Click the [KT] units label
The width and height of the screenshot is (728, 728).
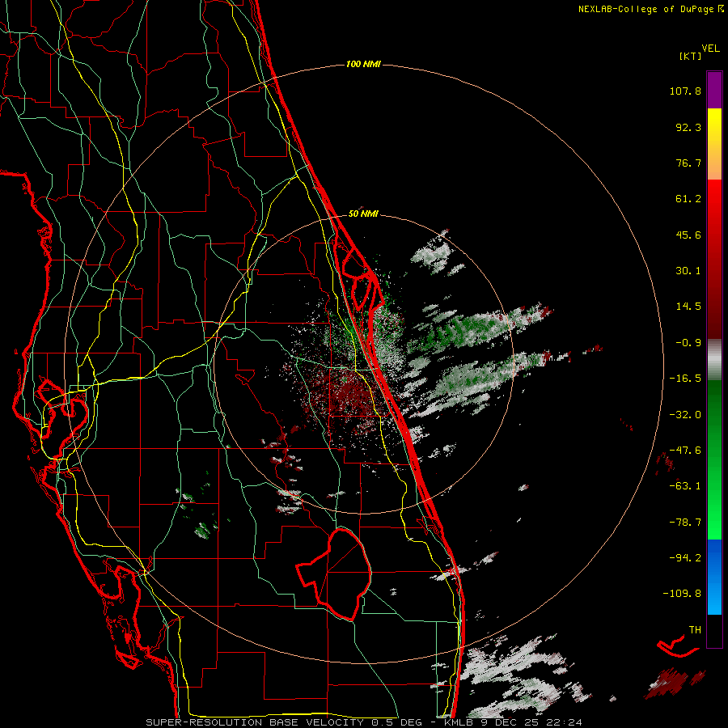pyautogui.click(x=690, y=56)
